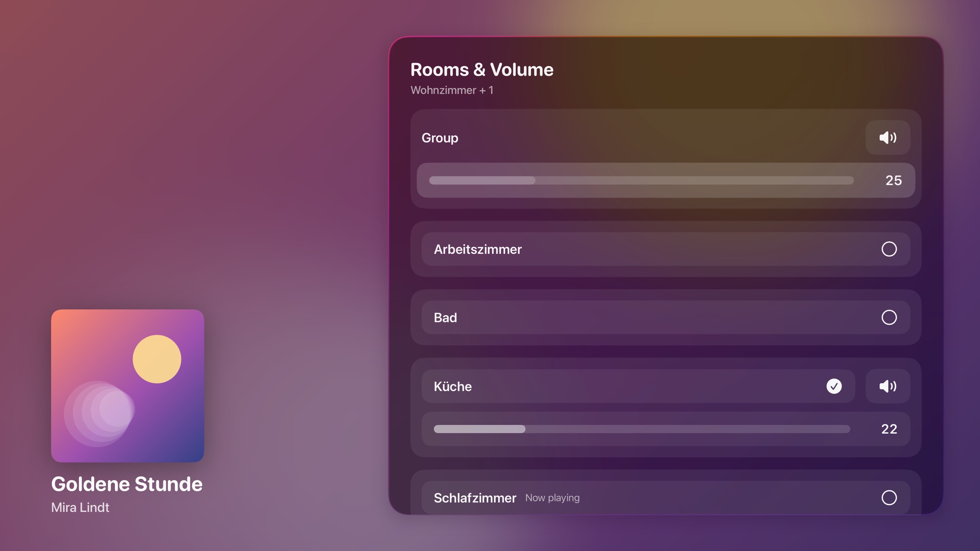
Task: Click the Schlafzimmer room label
Action: pos(475,498)
